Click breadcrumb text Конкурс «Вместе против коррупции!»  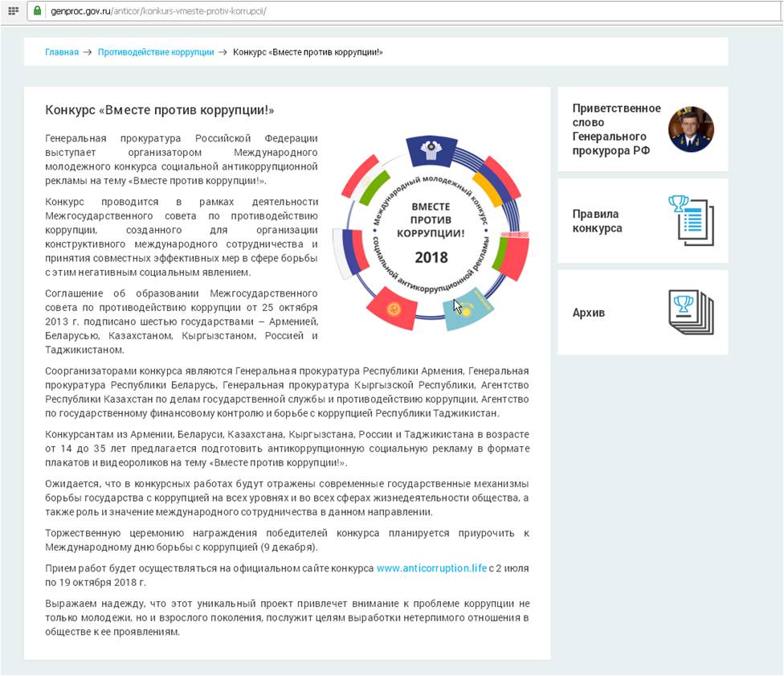point(308,52)
